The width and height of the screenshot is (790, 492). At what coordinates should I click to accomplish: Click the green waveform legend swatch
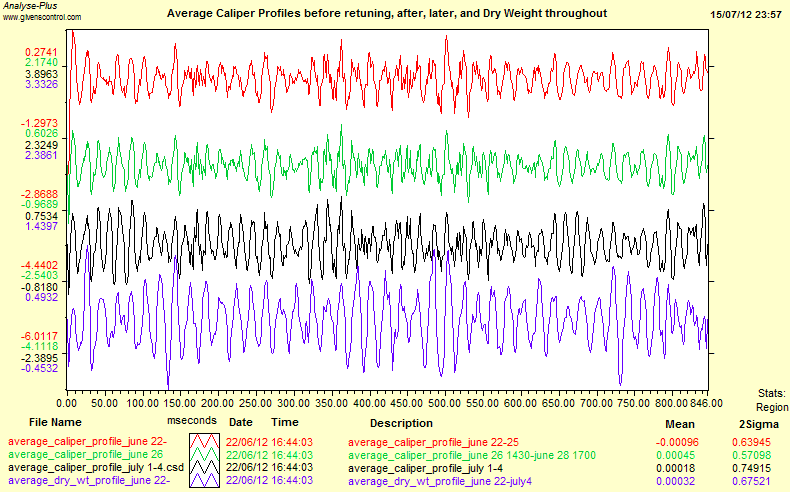(x=205, y=455)
